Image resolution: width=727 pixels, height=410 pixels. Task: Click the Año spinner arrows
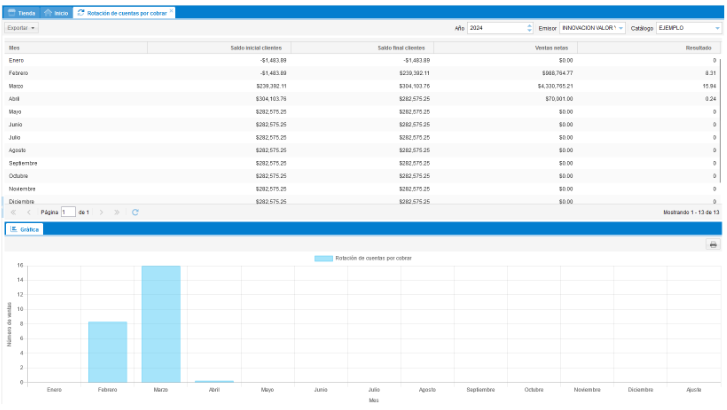[529, 28]
